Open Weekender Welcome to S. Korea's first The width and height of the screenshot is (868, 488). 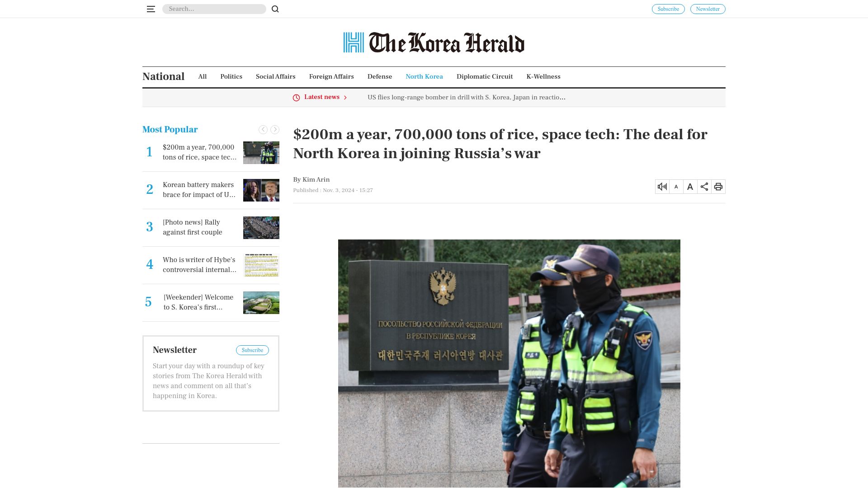(198, 302)
